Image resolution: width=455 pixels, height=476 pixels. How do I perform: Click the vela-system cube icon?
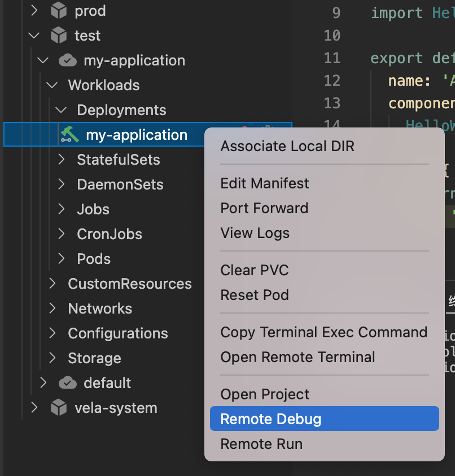pos(58,407)
